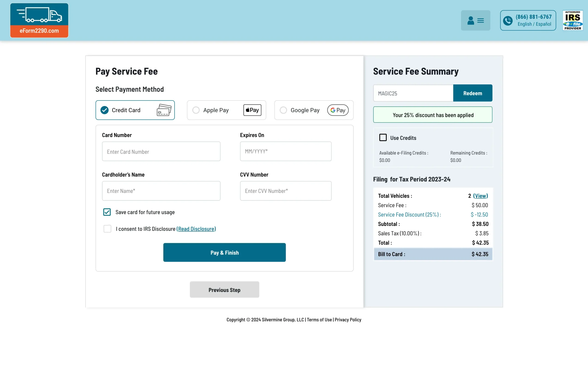The height and width of the screenshot is (367, 588).
Task: Uncheck Save card for future usage
Action: coord(107,212)
